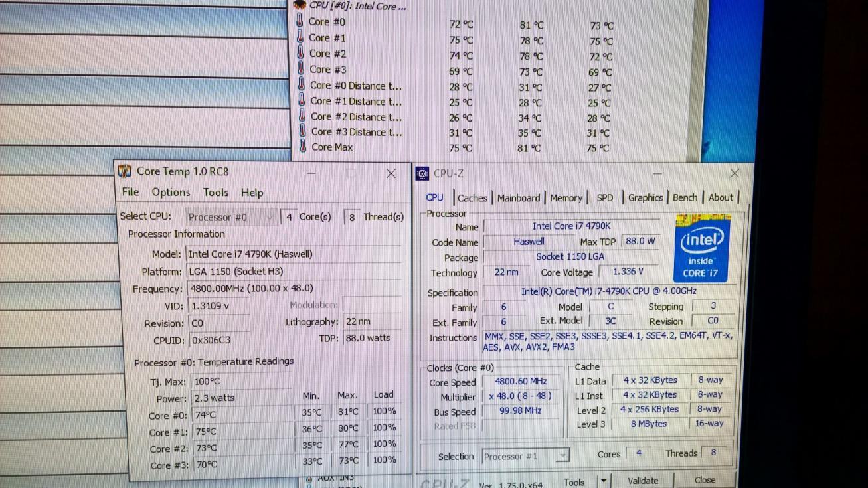The width and height of the screenshot is (868, 488).
Task: Click the Core Temp title bar icon
Action: (124, 171)
